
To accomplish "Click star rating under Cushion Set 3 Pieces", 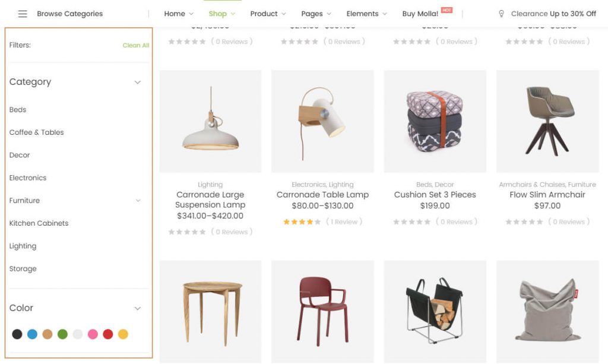I will 411,222.
